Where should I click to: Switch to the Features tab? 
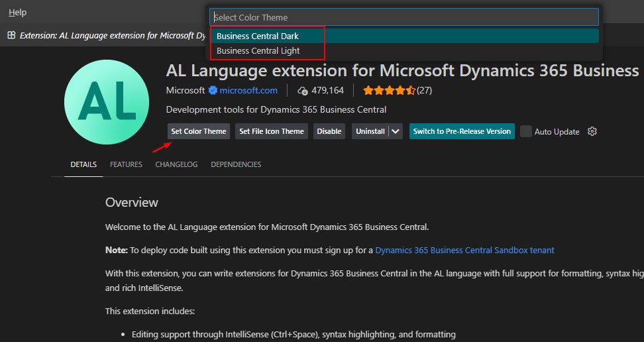click(126, 164)
